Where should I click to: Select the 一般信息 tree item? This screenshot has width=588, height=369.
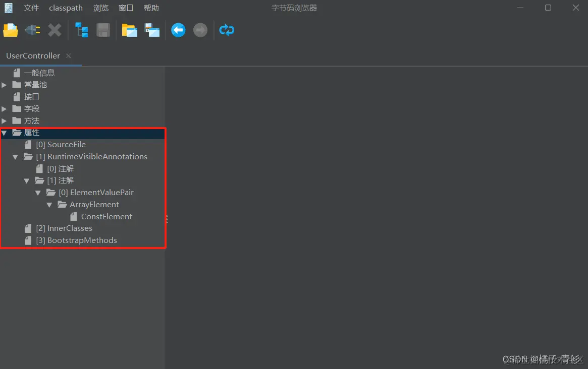point(39,73)
